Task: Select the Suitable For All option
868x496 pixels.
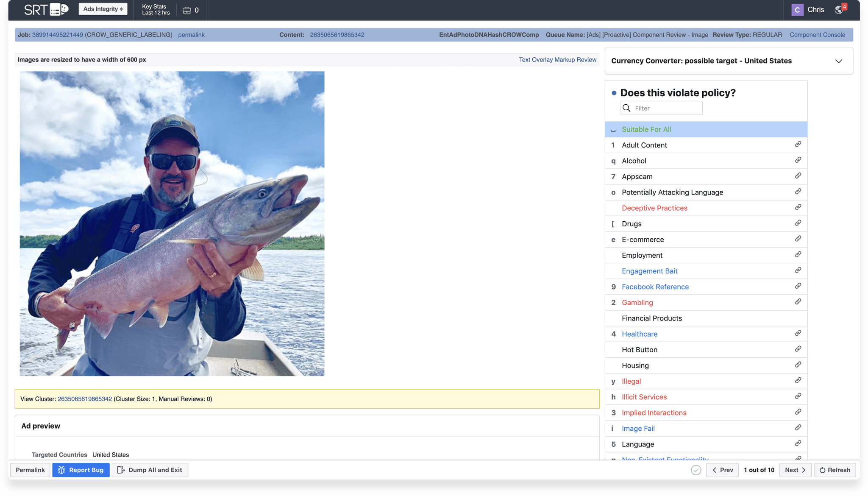Action: click(646, 129)
